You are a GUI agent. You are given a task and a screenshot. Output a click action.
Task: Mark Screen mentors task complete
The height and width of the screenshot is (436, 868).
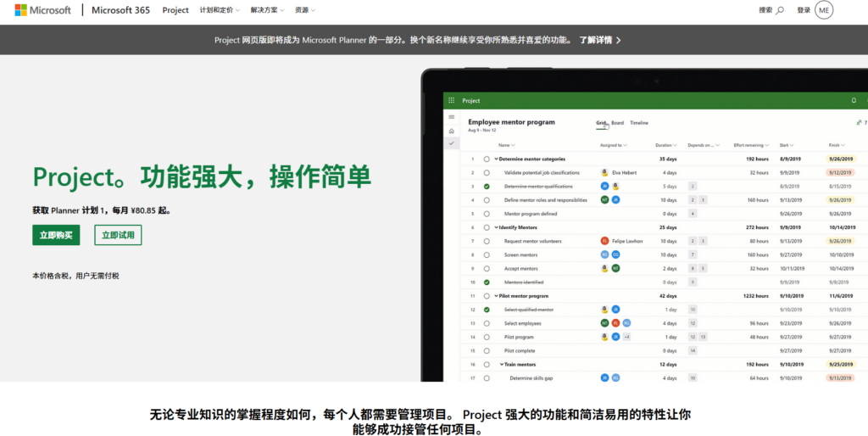[x=487, y=254]
